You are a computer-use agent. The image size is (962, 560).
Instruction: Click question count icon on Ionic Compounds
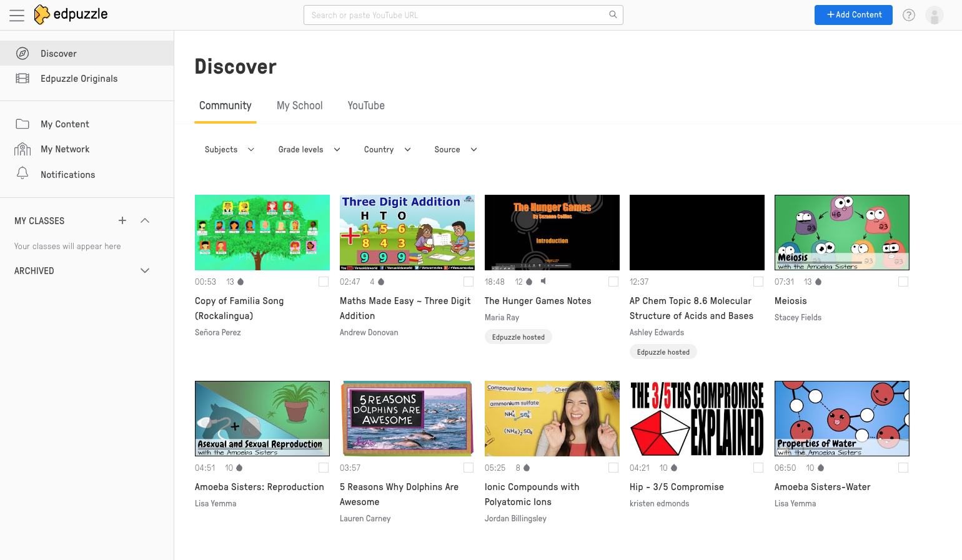click(x=527, y=468)
